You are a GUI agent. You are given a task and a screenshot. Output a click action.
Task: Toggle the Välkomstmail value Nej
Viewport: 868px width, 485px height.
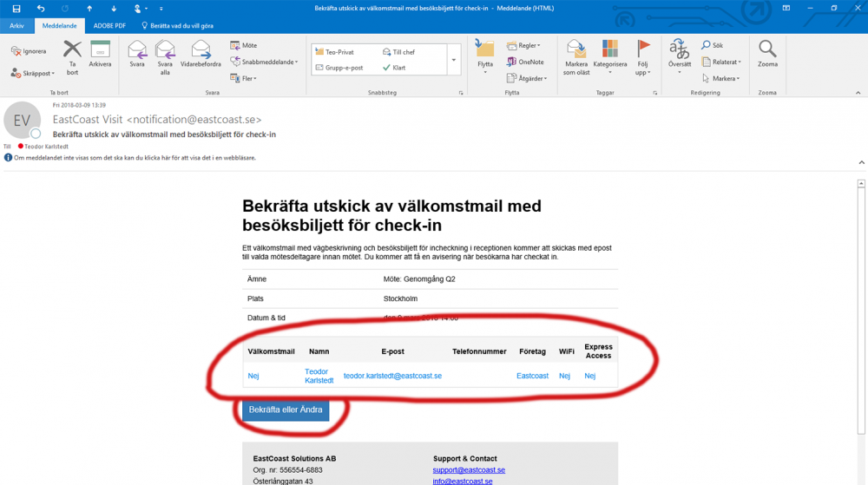coord(253,376)
